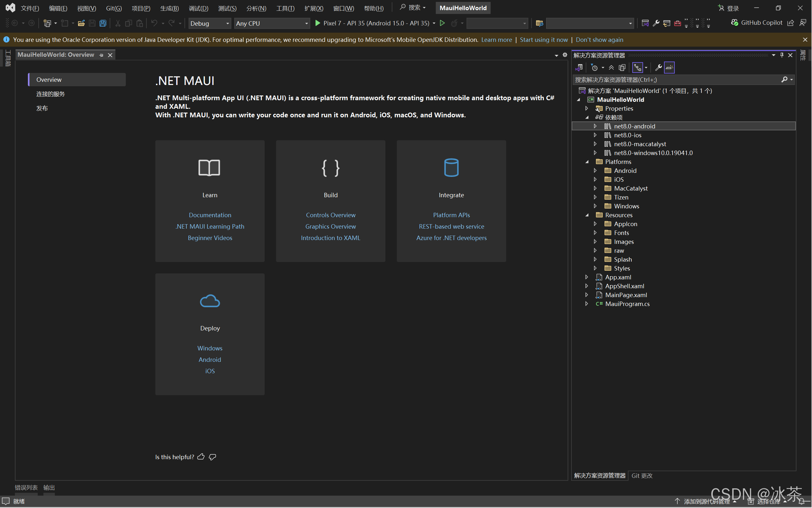812x508 pixels.
Task: Toggle Preview Selected Items button
Action: point(669,68)
